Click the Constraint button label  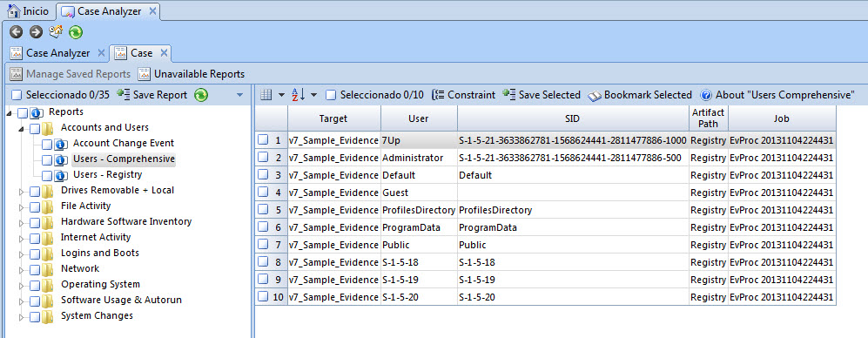coord(471,95)
